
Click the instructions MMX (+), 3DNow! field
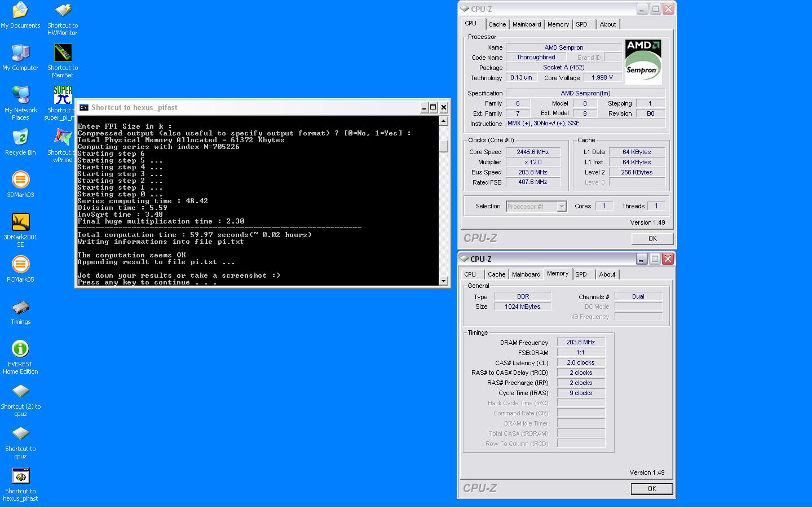pos(585,123)
